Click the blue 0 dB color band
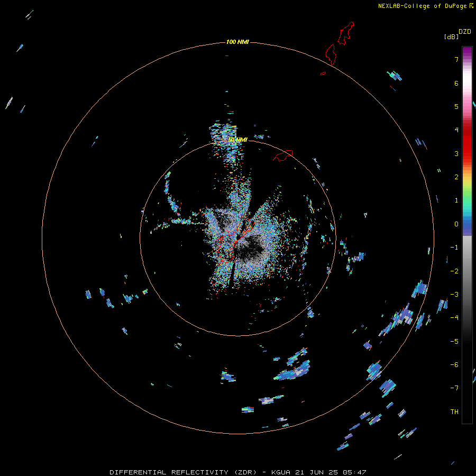 [x=467, y=225]
